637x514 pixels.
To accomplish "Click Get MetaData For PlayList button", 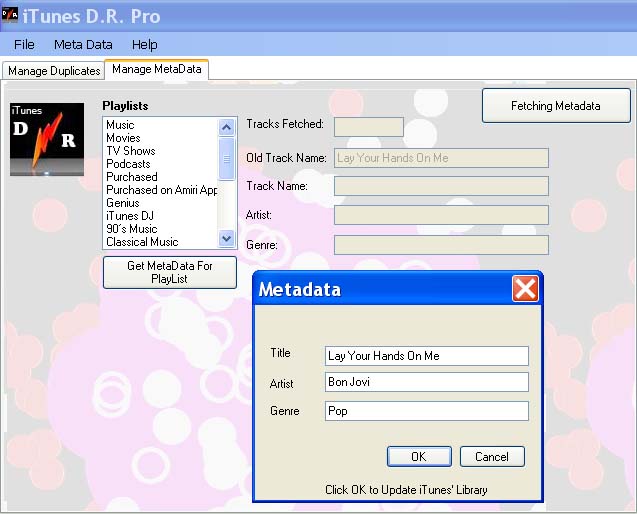I will click(x=170, y=272).
